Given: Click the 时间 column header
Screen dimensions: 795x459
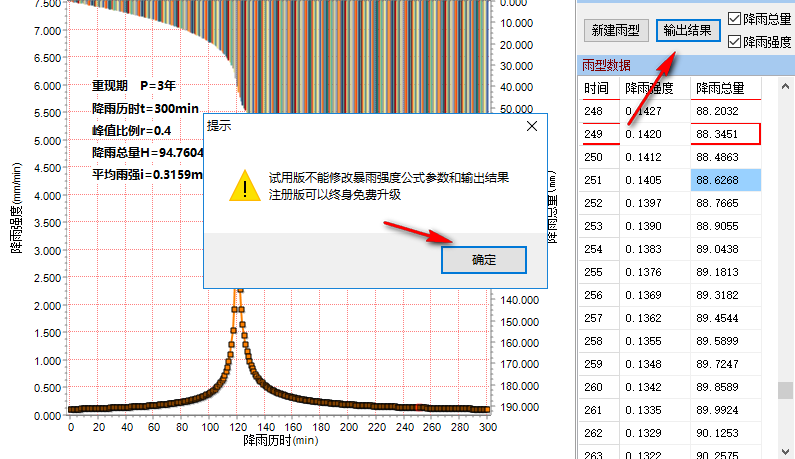Looking at the screenshot, I should click(x=596, y=89).
